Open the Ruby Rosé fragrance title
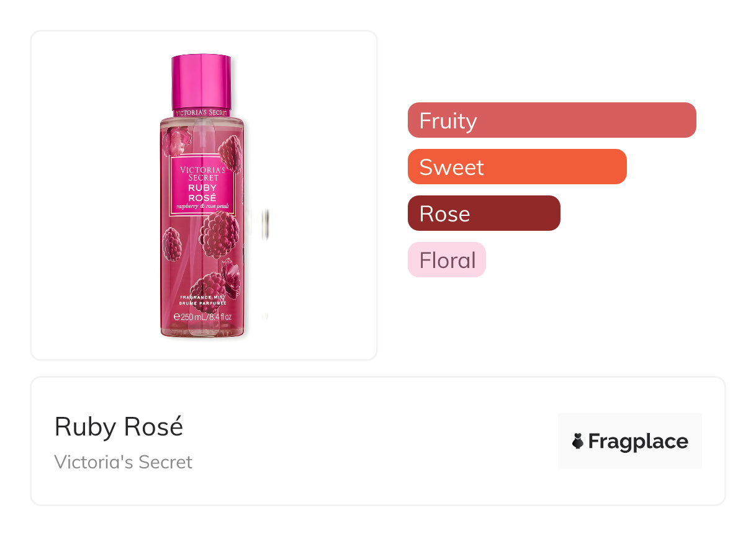The width and height of the screenshot is (756, 536). (119, 427)
